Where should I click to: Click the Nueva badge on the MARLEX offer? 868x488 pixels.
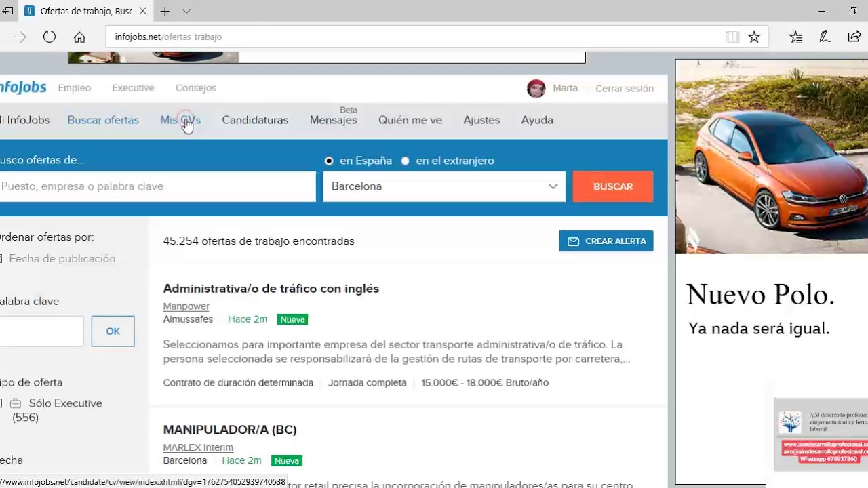[287, 461]
